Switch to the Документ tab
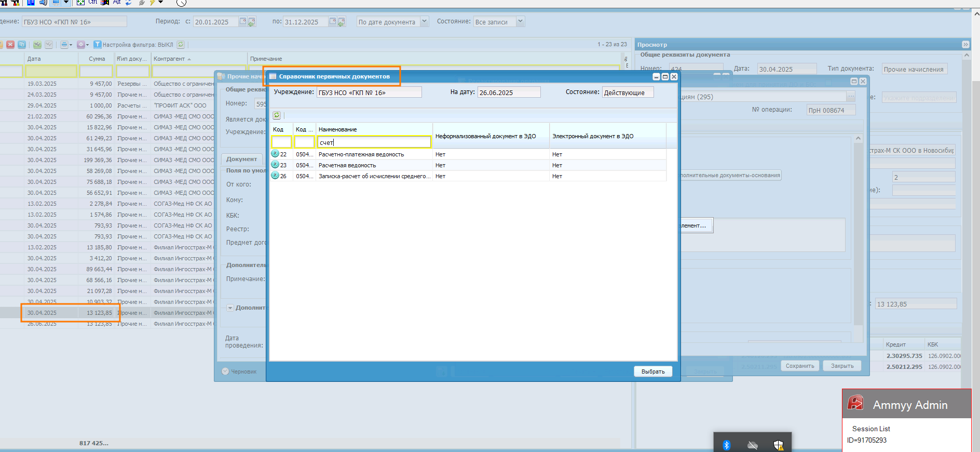The height and width of the screenshot is (452, 980). [241, 159]
